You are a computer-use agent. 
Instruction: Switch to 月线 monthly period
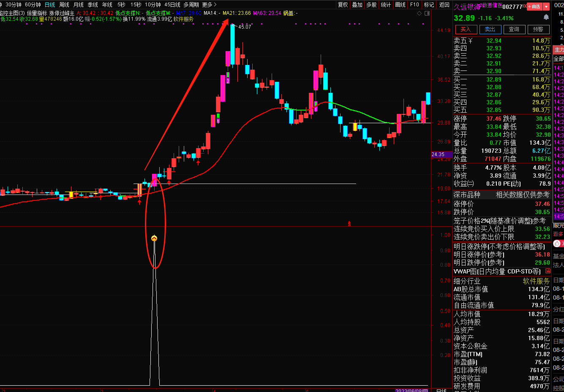[79, 5]
